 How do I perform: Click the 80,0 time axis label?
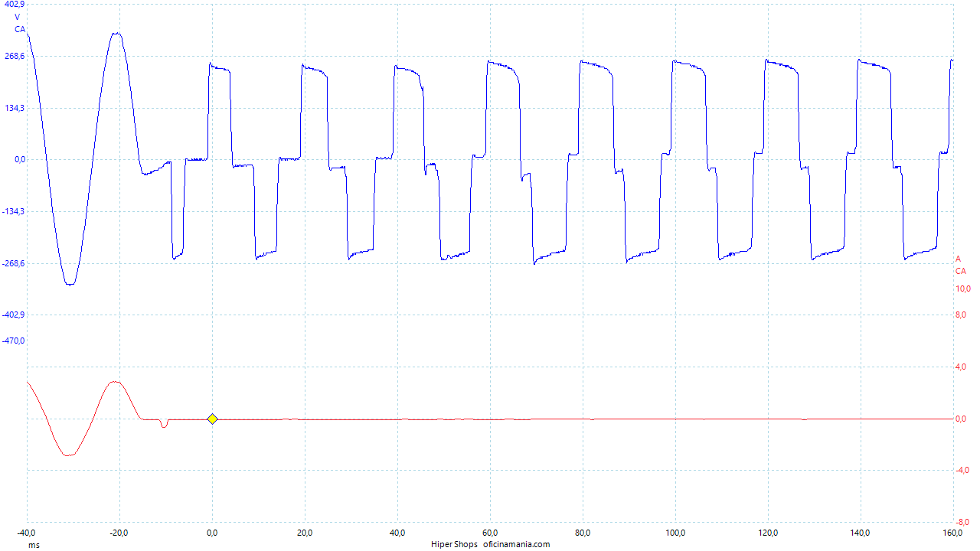click(x=583, y=533)
